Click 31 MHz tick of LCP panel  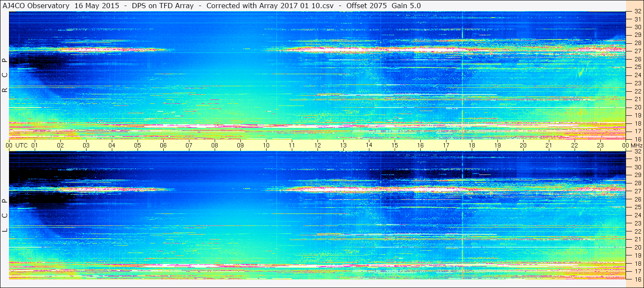click(x=638, y=159)
